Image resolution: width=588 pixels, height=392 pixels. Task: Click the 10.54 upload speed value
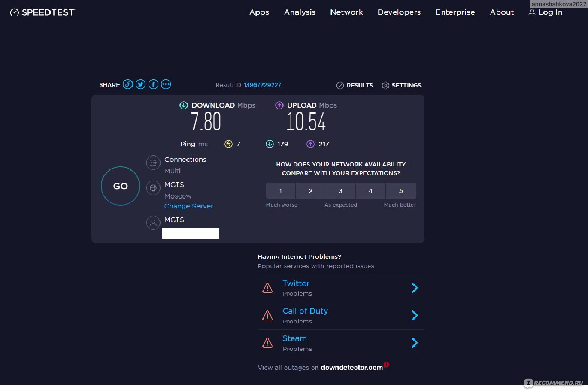click(x=306, y=121)
